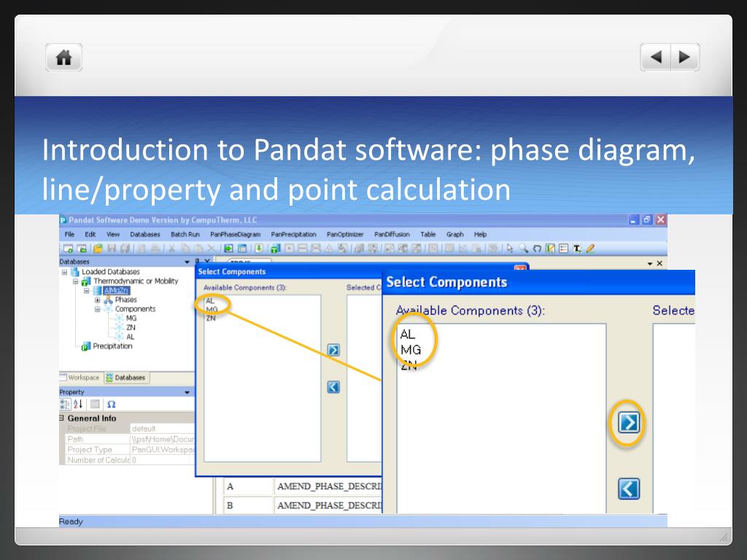747x560 pixels.
Task: Open the Databases menu in menu bar
Action: 145,234
